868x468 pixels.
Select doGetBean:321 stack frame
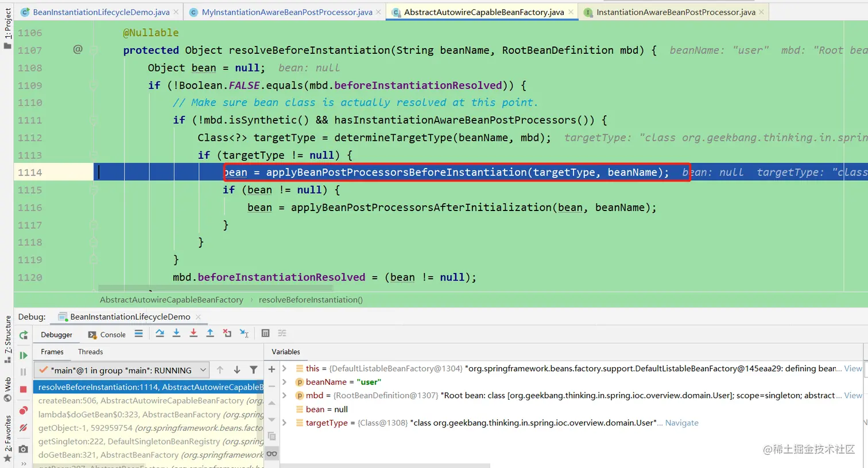(x=148, y=455)
